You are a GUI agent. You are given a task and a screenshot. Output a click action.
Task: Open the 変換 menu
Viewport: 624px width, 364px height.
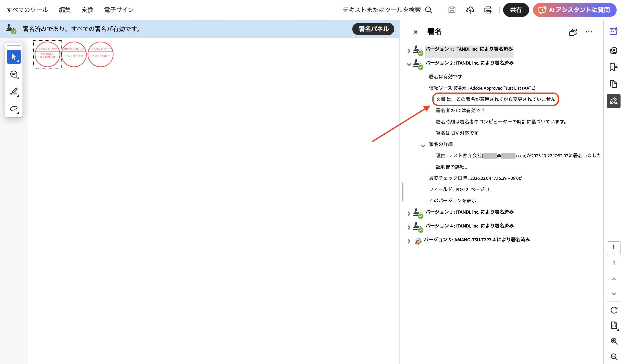click(87, 10)
